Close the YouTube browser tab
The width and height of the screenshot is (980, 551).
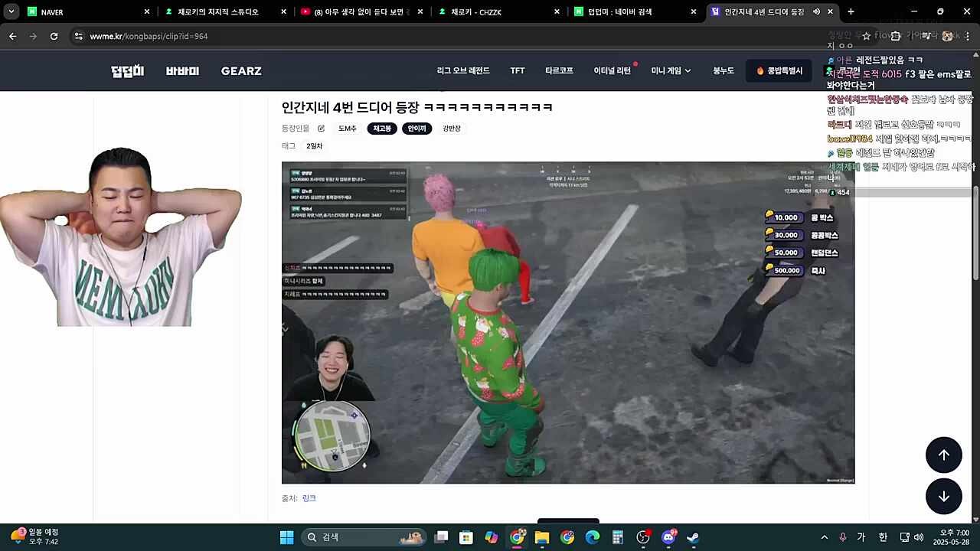420,11
